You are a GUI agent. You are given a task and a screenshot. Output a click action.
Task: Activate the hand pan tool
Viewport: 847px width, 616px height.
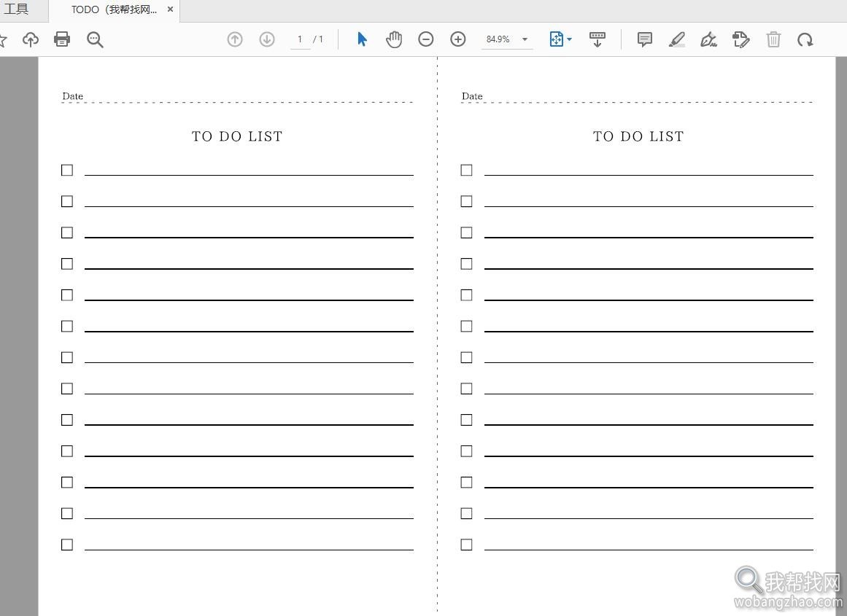click(x=395, y=39)
